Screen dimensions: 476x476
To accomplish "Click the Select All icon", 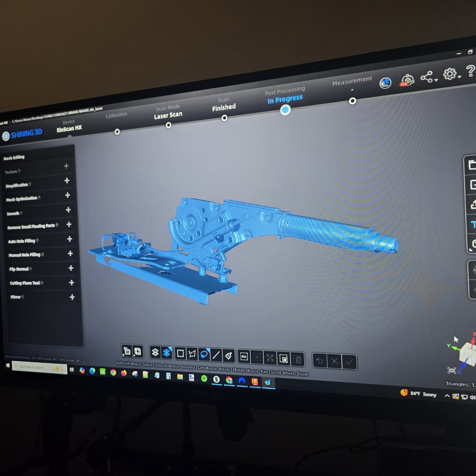I will (244, 356).
